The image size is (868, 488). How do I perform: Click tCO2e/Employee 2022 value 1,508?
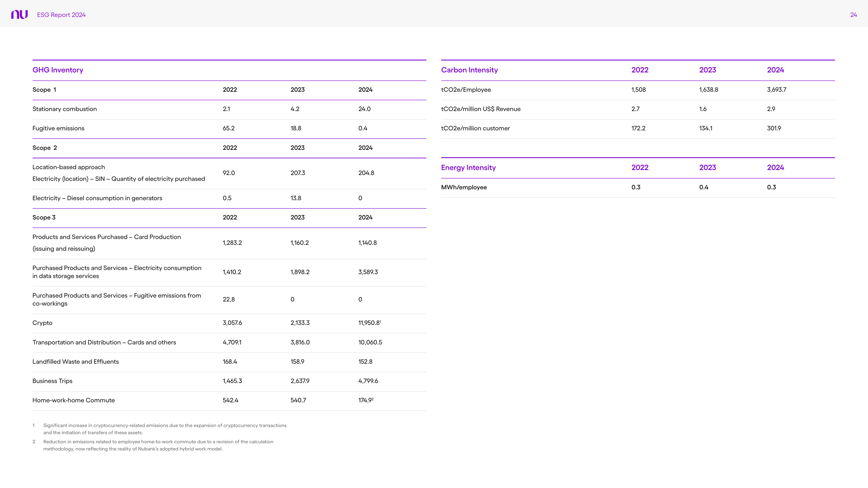[639, 90]
